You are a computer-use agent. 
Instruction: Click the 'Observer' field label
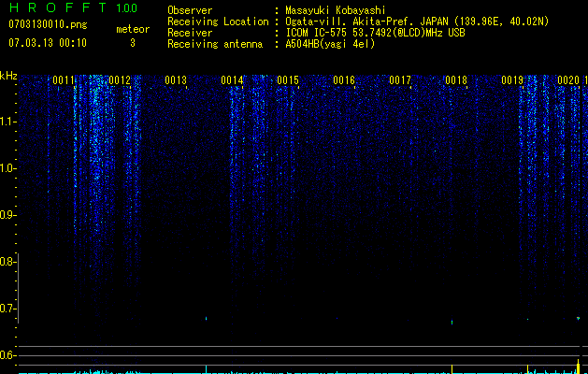pos(190,10)
